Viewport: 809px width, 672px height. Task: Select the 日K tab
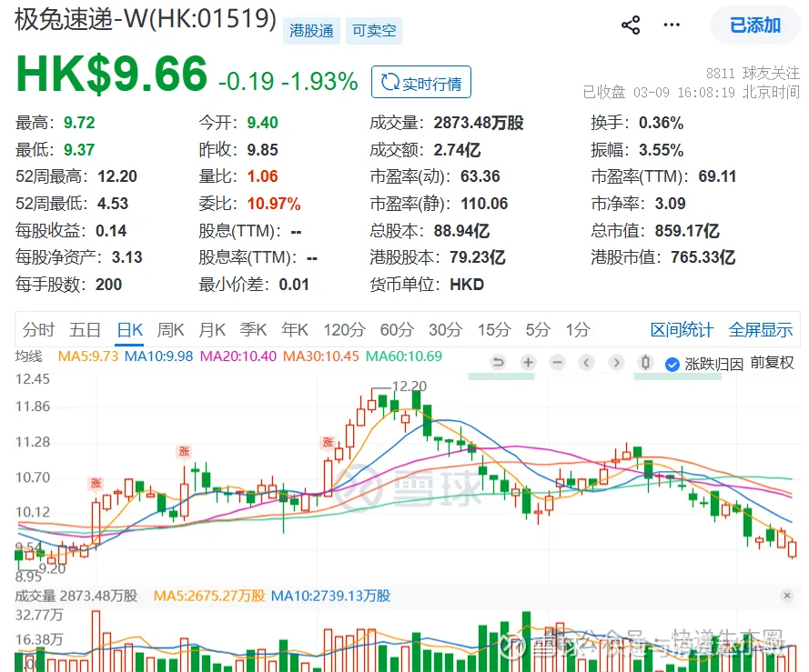click(x=130, y=329)
